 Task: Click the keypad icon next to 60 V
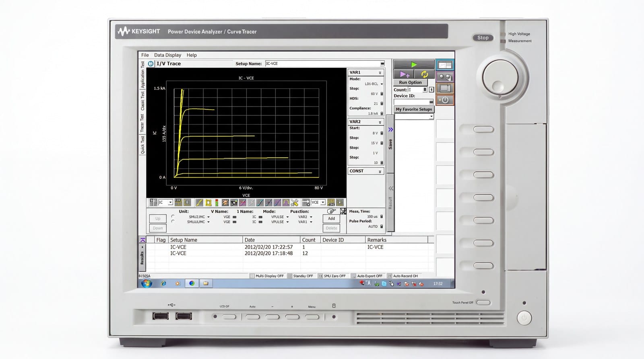pos(382,94)
